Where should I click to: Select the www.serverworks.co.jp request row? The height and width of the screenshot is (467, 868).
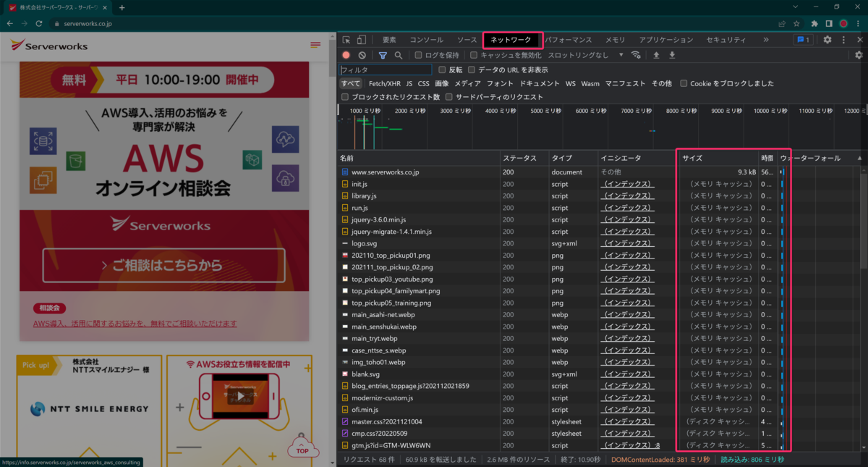tap(600, 172)
